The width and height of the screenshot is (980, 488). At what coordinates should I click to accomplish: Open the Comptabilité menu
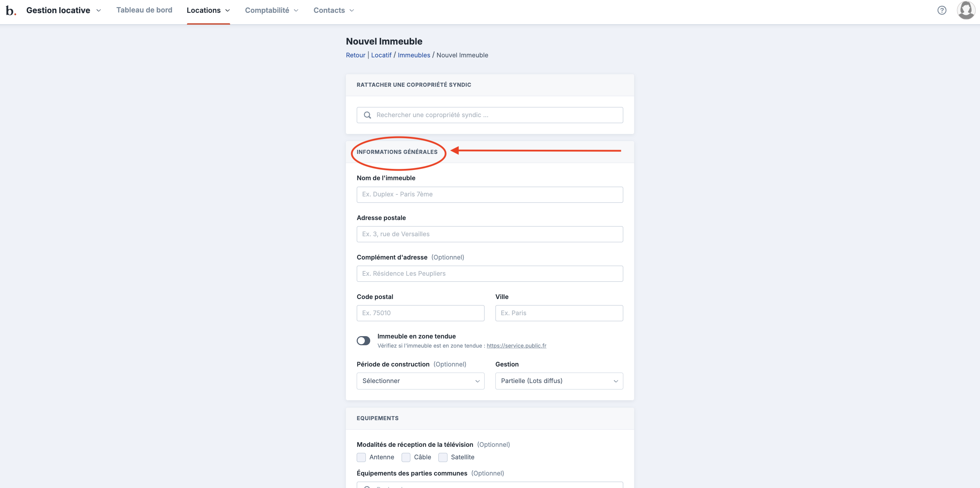pos(271,10)
